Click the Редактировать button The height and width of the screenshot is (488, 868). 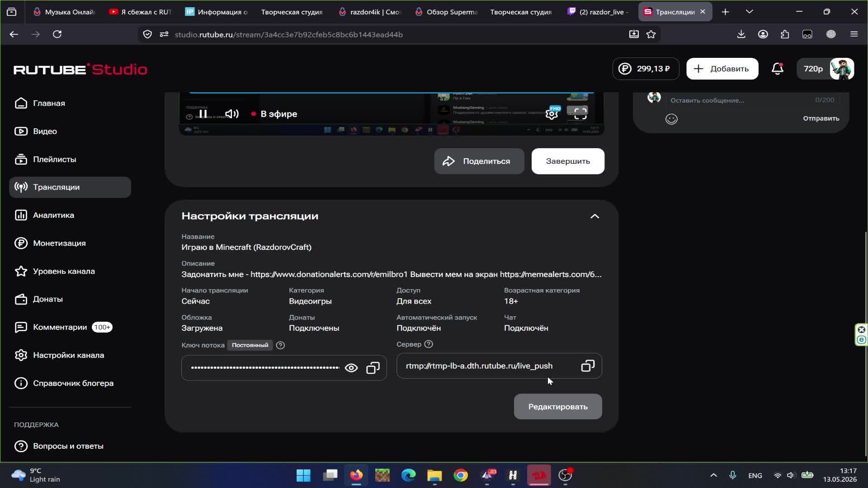point(558,407)
